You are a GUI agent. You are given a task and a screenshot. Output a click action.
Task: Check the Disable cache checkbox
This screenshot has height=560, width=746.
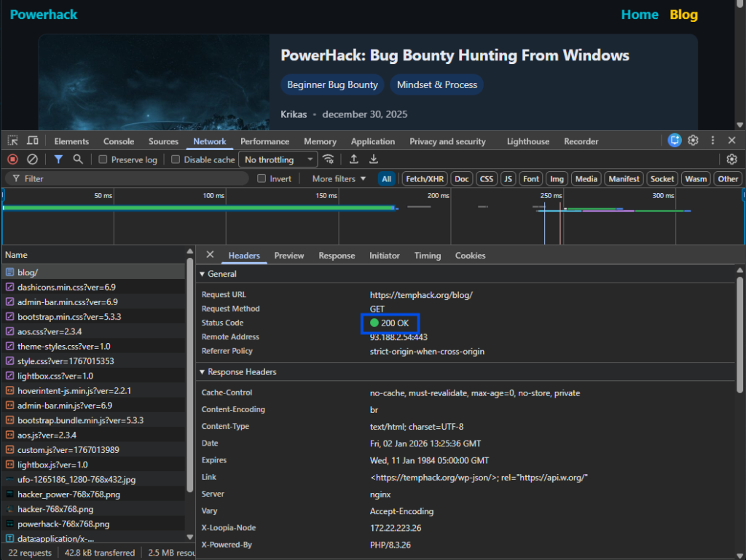[x=176, y=159]
